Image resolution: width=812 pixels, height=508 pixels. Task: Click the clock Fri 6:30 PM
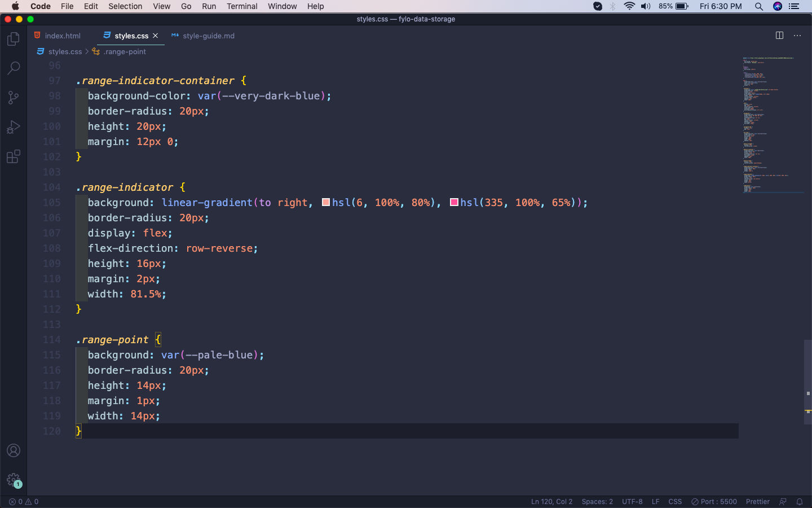click(721, 6)
